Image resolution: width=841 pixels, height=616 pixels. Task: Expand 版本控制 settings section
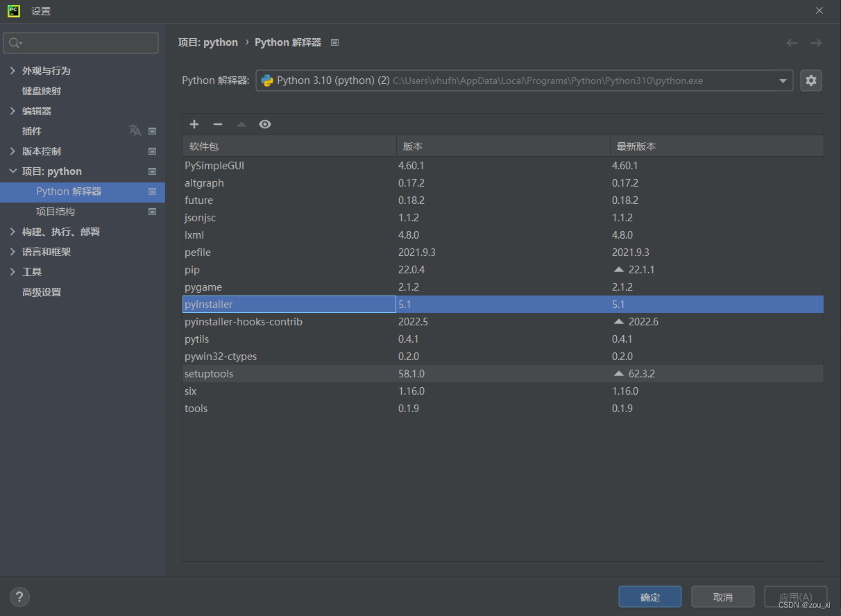click(x=12, y=151)
